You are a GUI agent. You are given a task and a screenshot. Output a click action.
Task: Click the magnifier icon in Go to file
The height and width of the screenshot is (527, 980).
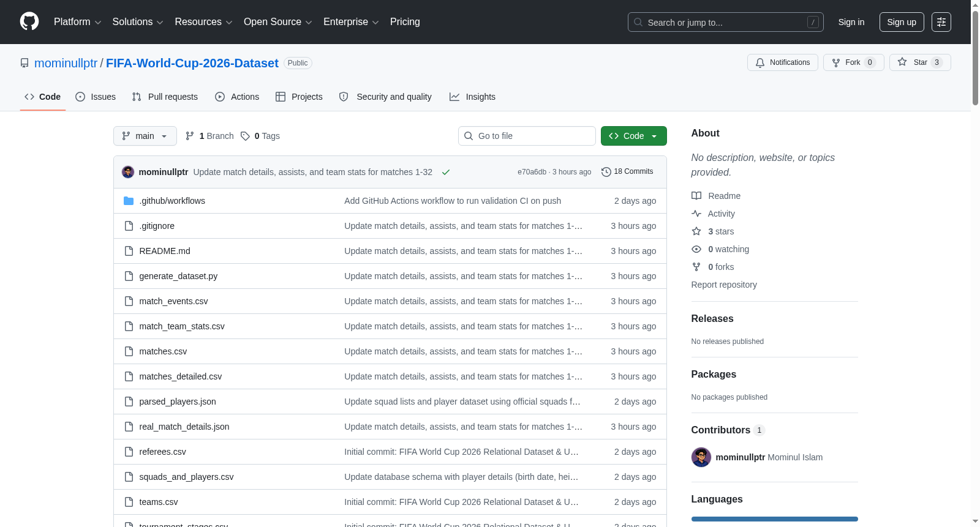click(469, 136)
